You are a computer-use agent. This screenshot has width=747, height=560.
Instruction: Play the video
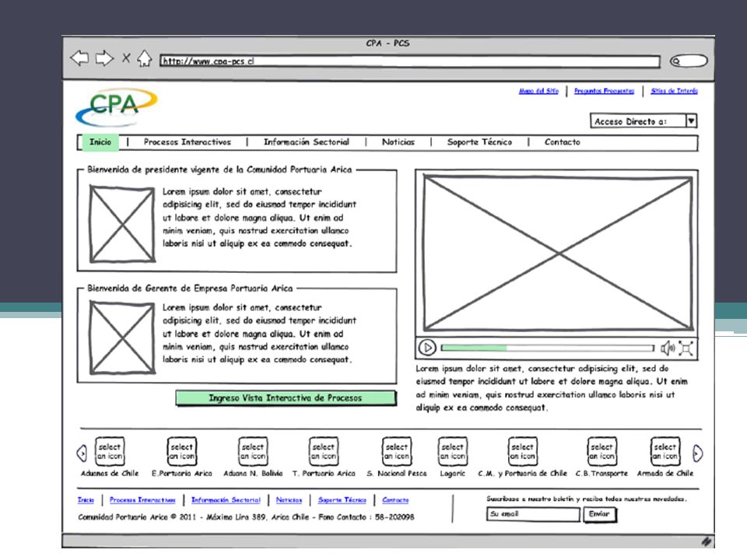(427, 348)
